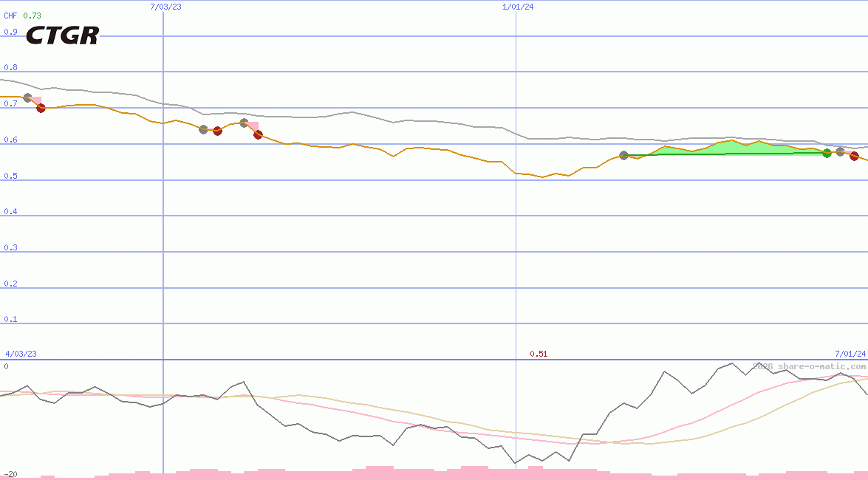The height and width of the screenshot is (480, 868).
Task: Click the red marker at the far right
Action: [x=855, y=157]
